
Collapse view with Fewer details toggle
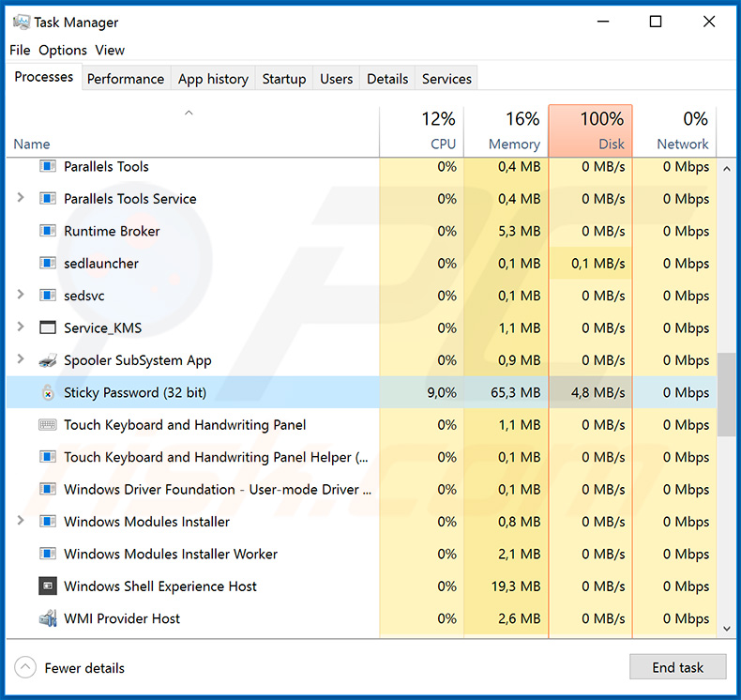[25, 668]
